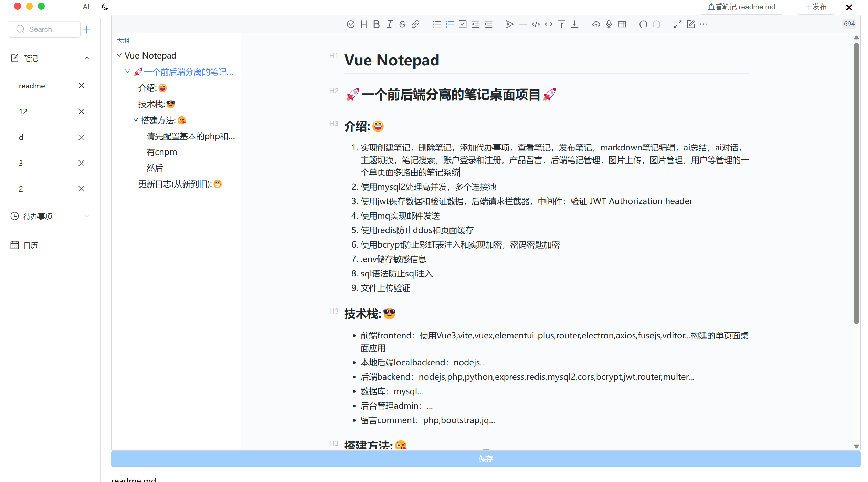Image resolution: width=868 pixels, height=482 pixels.
Task: Start voice recording with microphone icon
Action: click(x=608, y=24)
